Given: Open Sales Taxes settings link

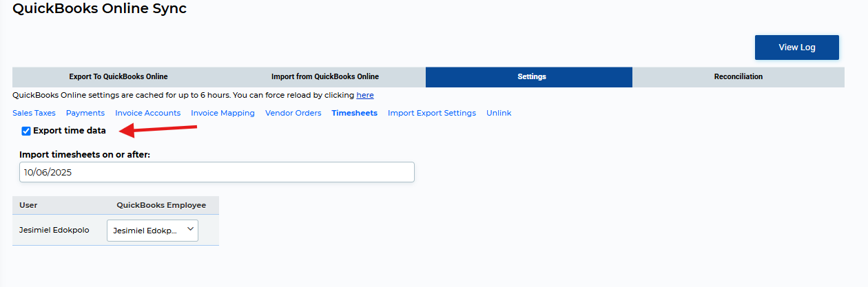Looking at the screenshot, I should coord(34,113).
